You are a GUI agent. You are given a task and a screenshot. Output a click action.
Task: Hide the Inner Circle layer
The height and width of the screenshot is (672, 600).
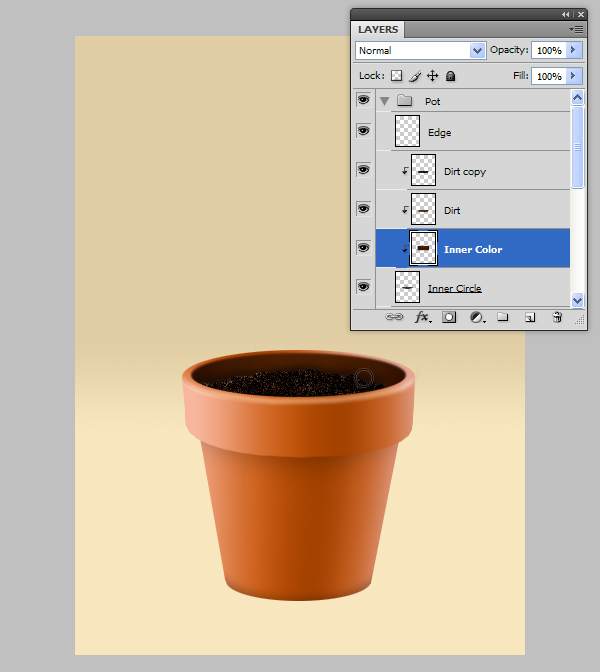(x=363, y=287)
